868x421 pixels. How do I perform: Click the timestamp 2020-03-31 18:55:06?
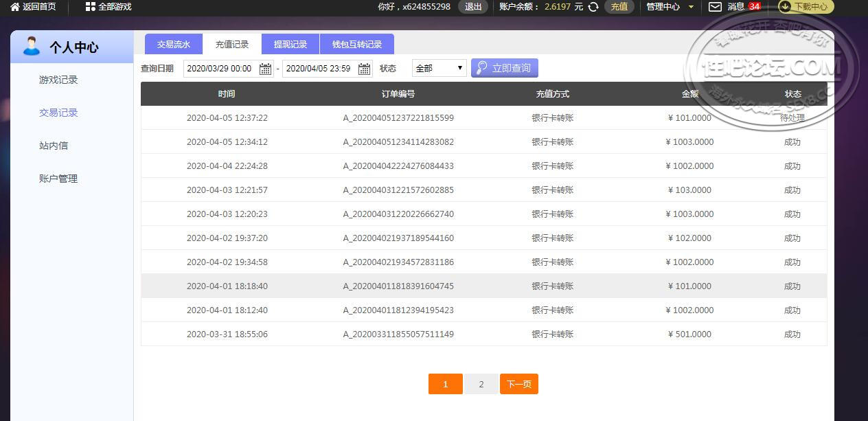pos(227,334)
